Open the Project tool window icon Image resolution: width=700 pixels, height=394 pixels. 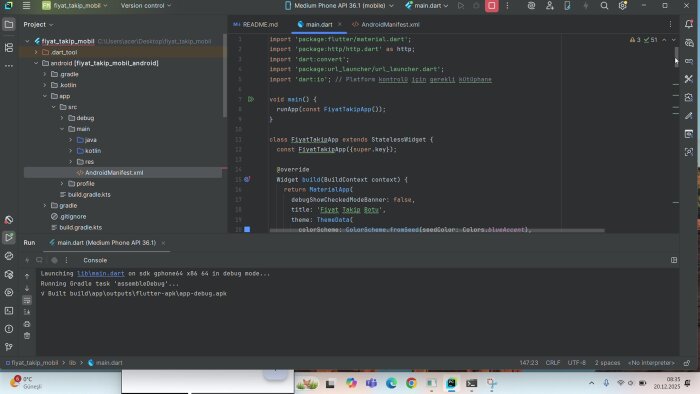click(x=9, y=25)
